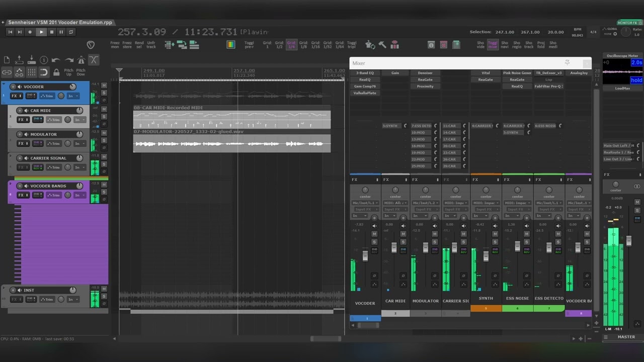
Task: Click the grid lines toolbar icon
Action: 32,72
